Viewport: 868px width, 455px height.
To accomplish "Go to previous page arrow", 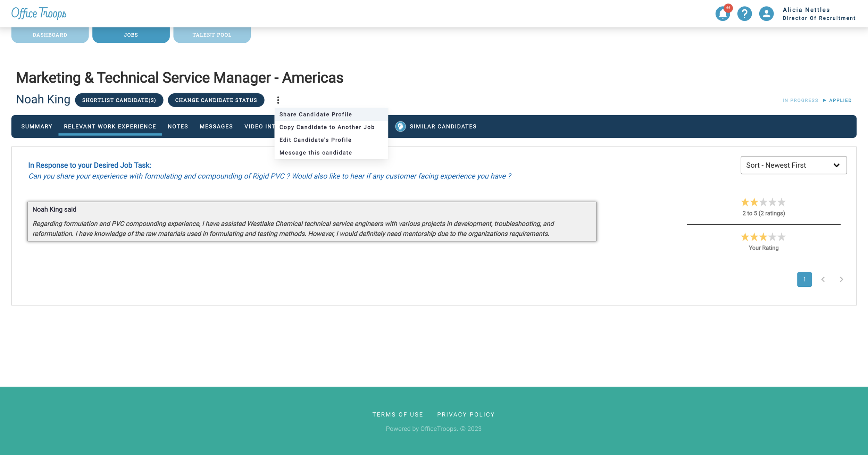I will point(823,279).
